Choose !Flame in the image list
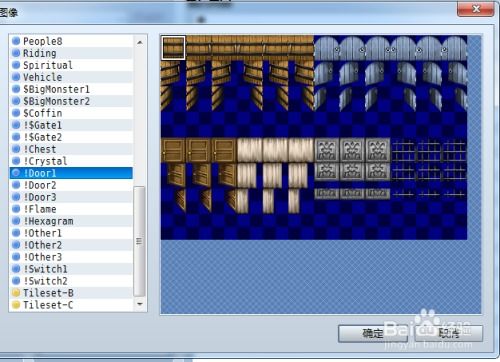The image size is (500, 362). pos(71,209)
